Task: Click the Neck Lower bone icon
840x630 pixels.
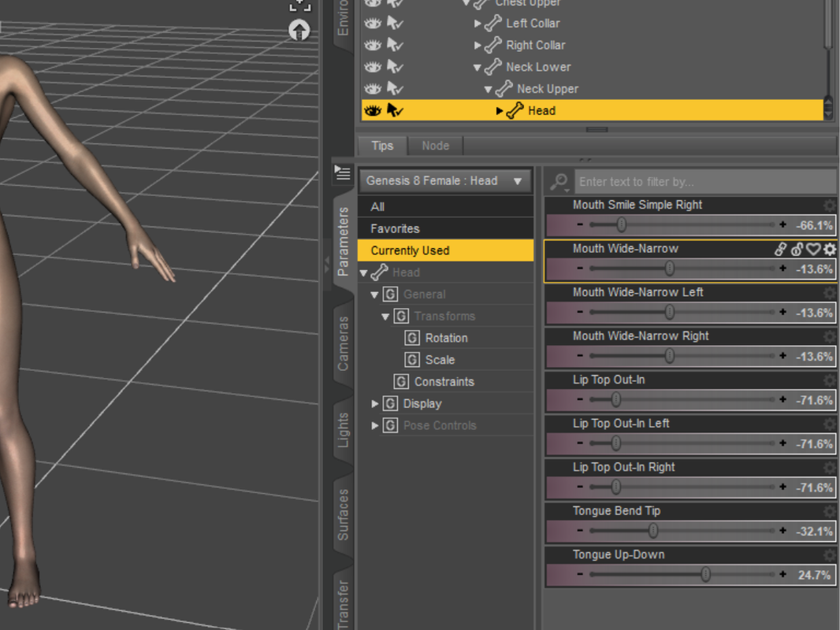Action: tap(492, 67)
